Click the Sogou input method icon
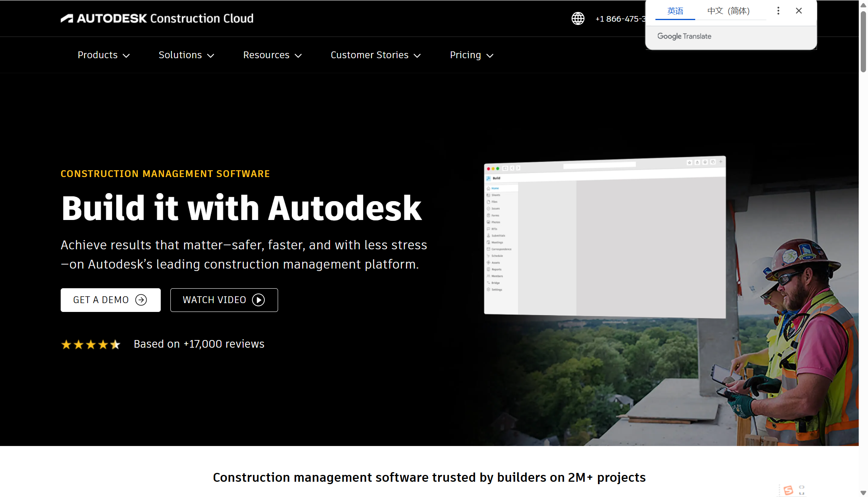 (788, 490)
